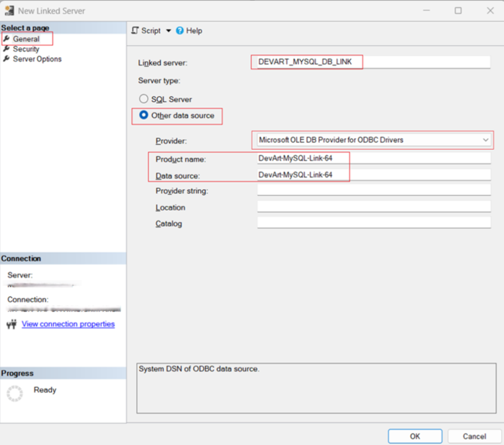Click the New Linked Server title bar icon

8,10
